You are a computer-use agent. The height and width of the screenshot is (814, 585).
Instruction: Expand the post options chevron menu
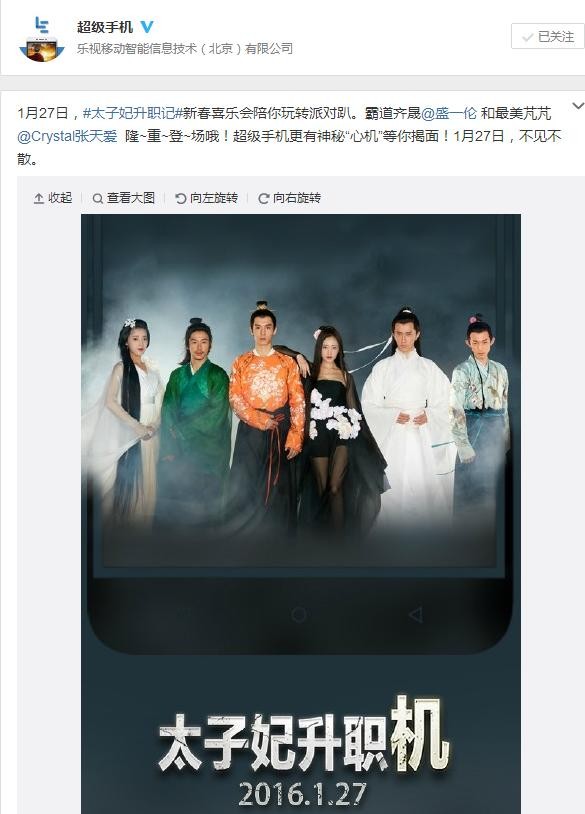(578, 106)
